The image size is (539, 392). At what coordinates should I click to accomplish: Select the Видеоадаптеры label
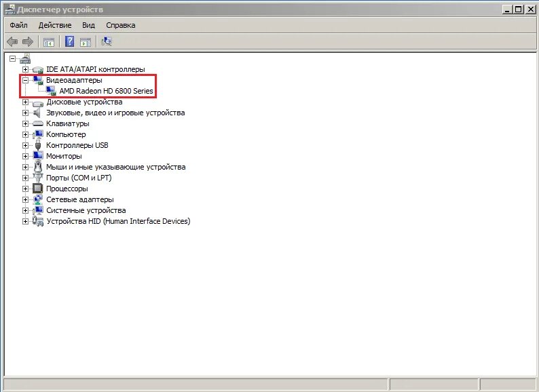74,81
